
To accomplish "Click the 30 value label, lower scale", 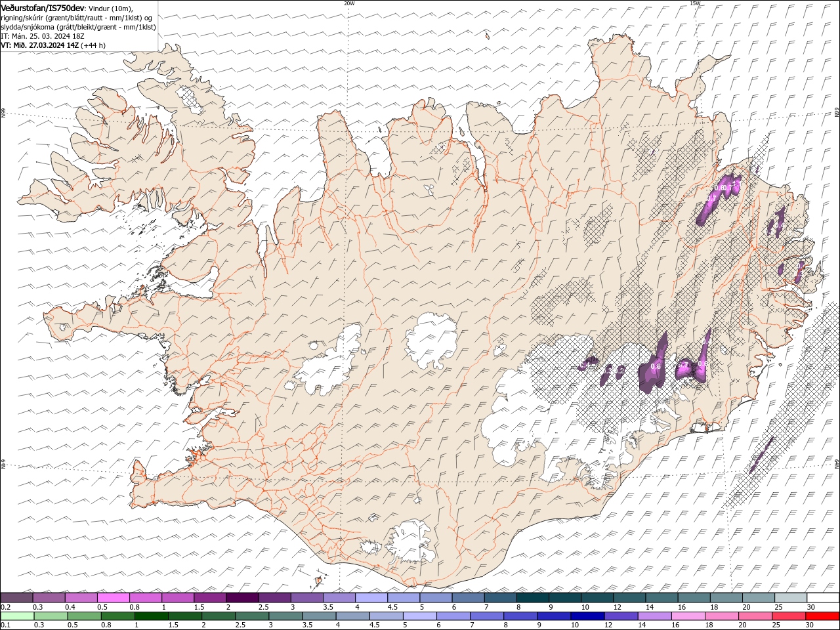I will pyautogui.click(x=809, y=625).
